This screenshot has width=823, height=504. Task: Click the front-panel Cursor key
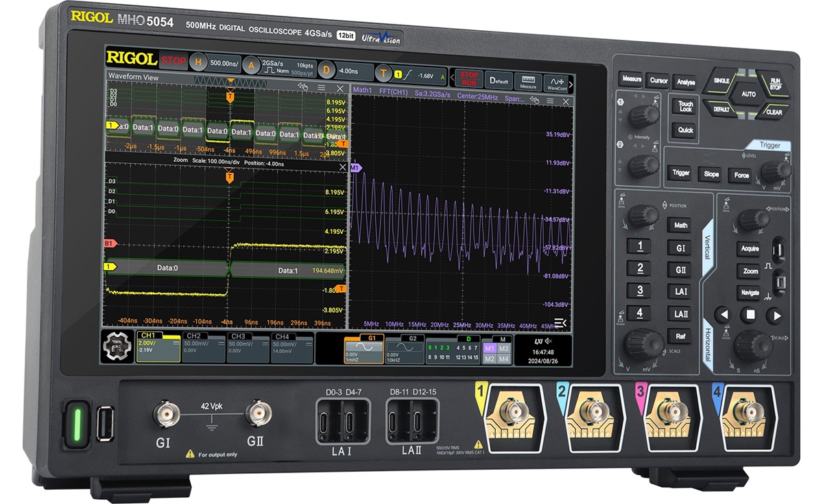[658, 80]
